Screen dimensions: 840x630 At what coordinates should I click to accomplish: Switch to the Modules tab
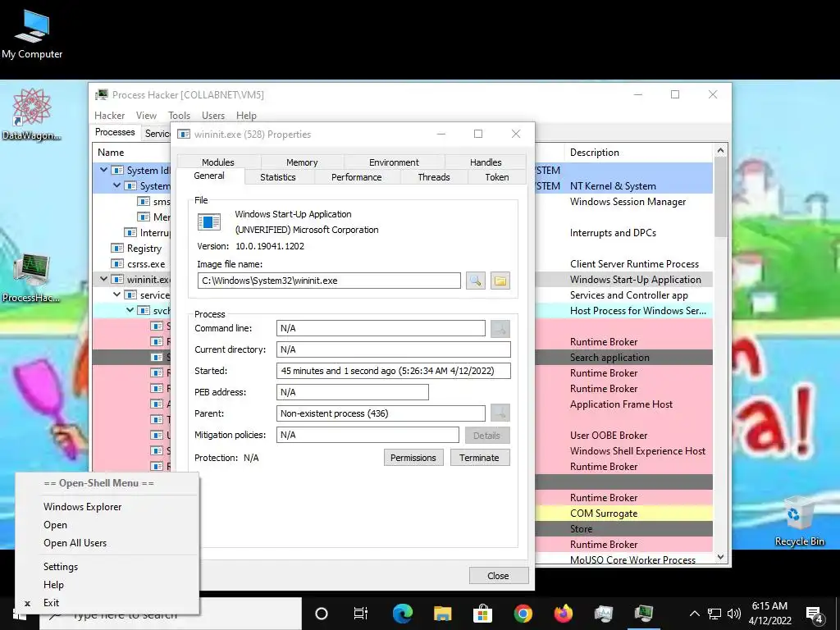pos(218,162)
